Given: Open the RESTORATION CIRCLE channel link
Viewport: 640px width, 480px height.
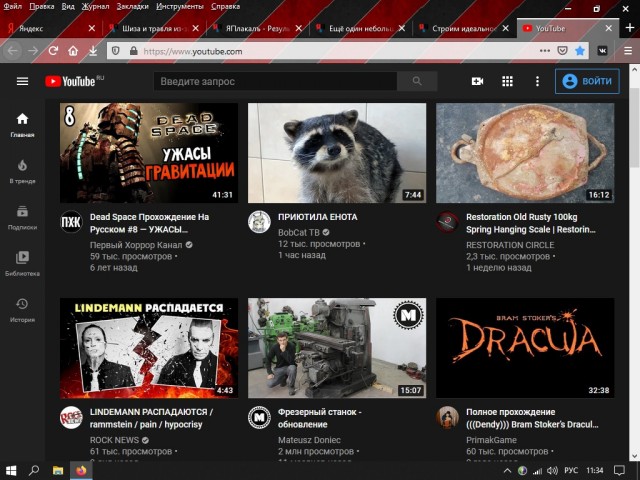Looking at the screenshot, I should point(510,245).
